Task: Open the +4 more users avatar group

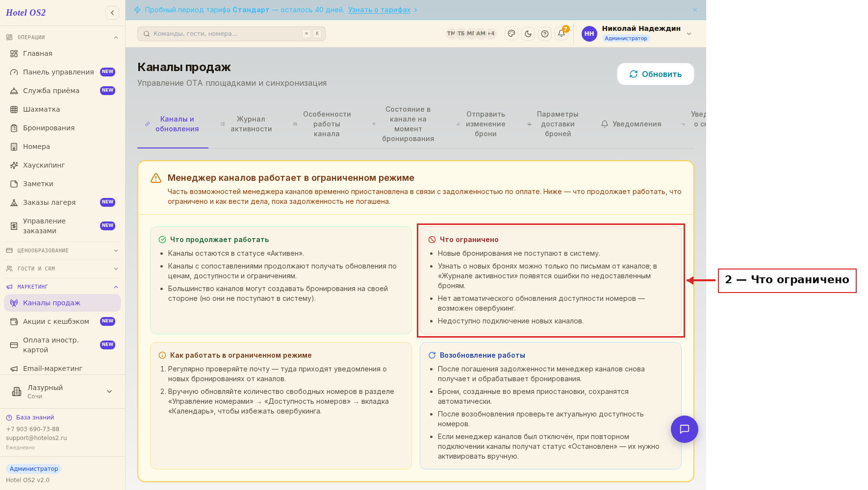Action: 491,33
